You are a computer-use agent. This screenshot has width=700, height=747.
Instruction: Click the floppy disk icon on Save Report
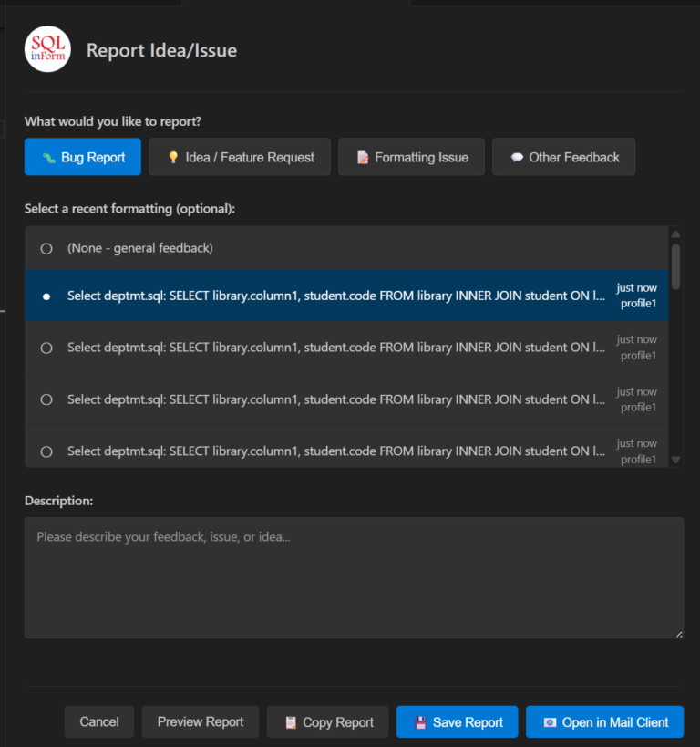pos(420,722)
